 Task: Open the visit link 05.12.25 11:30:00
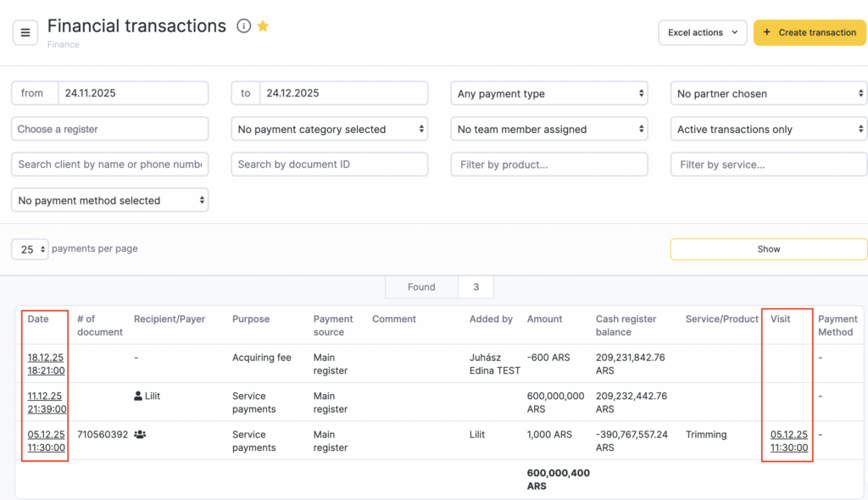click(788, 441)
